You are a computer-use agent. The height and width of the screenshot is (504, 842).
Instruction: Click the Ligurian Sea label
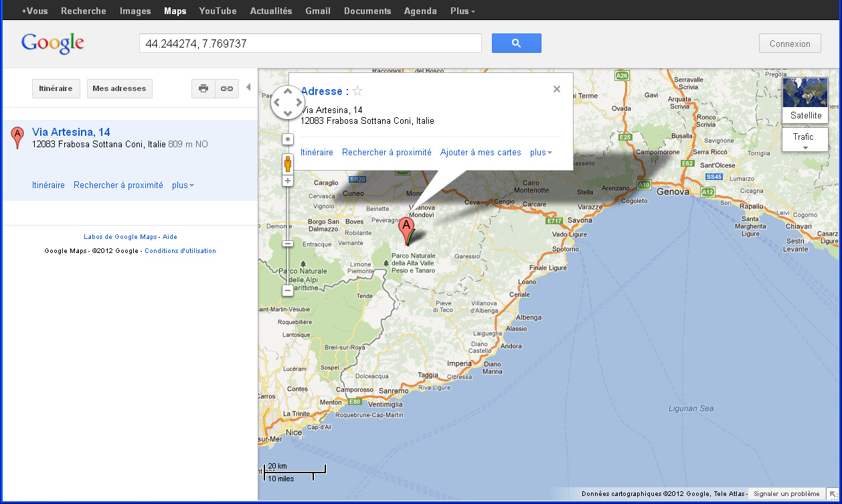coord(691,408)
